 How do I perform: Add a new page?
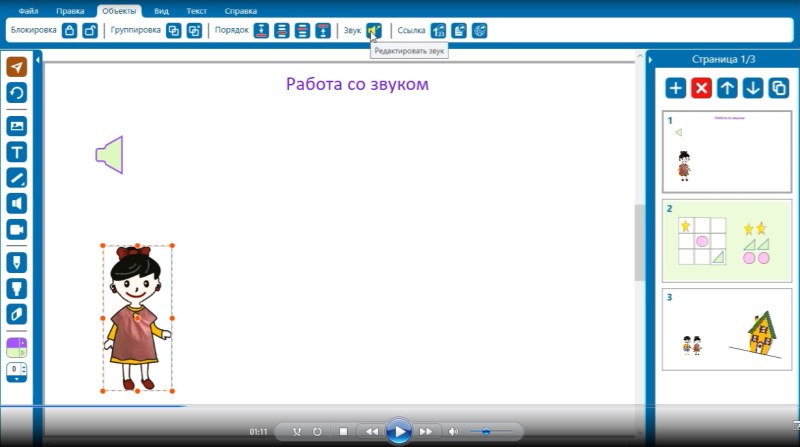(676, 88)
